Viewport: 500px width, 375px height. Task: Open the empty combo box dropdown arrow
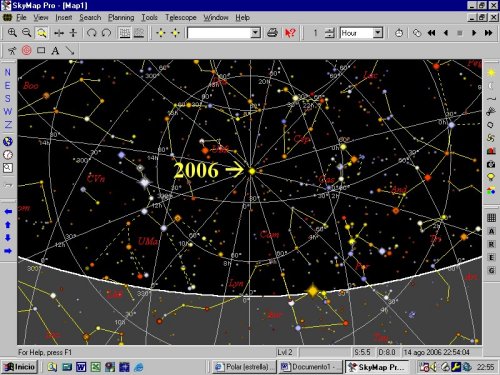tap(255, 33)
